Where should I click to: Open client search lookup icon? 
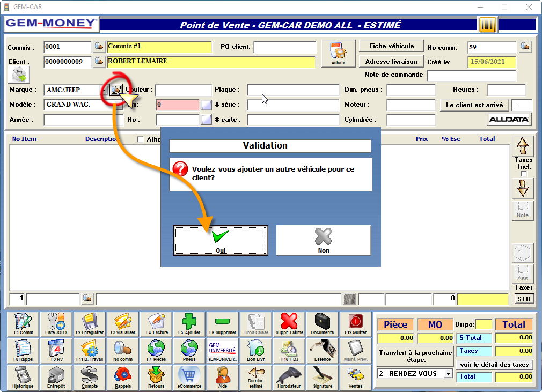pyautogui.click(x=99, y=62)
